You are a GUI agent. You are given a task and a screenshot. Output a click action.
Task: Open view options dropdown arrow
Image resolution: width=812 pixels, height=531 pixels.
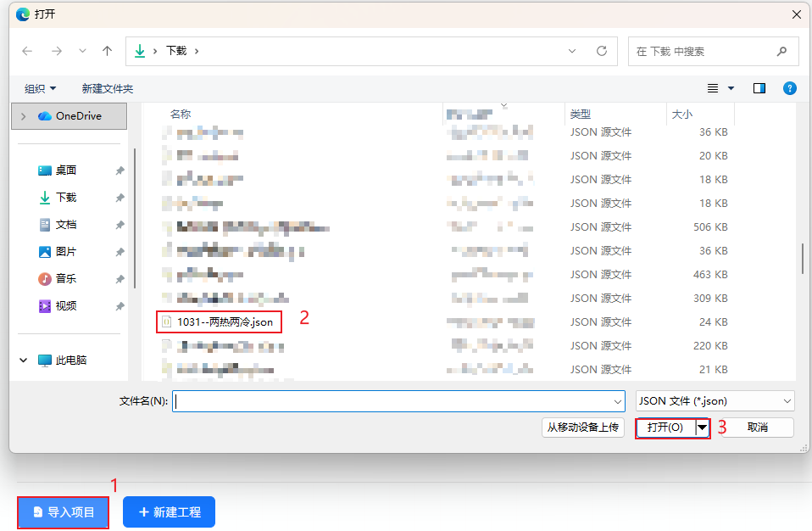(x=731, y=88)
